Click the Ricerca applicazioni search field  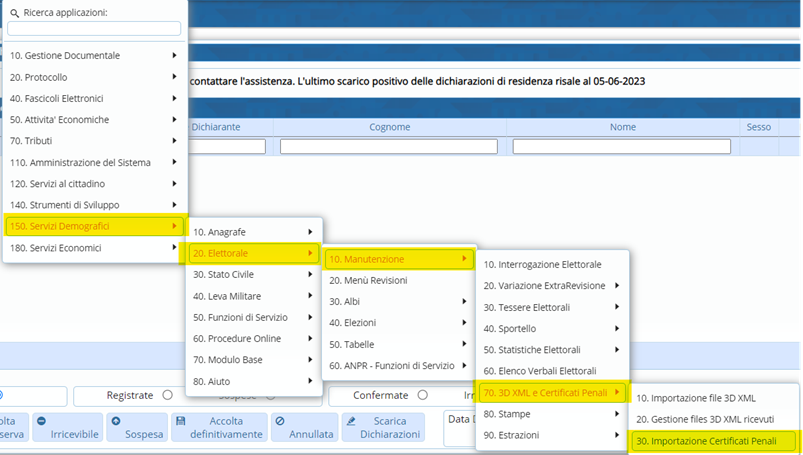coord(94,29)
